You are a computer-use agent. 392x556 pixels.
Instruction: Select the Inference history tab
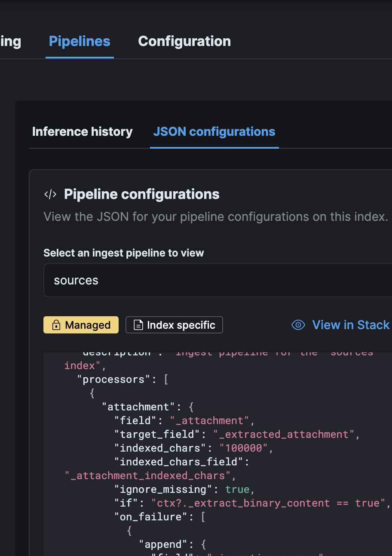point(82,131)
